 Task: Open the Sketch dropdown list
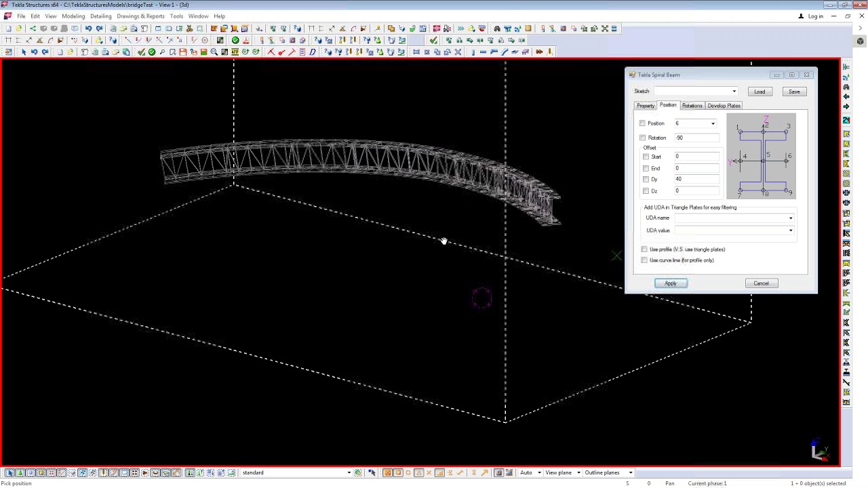(x=734, y=91)
